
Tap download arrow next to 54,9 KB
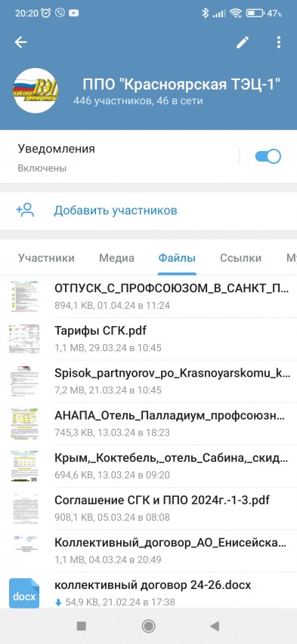coord(58,602)
